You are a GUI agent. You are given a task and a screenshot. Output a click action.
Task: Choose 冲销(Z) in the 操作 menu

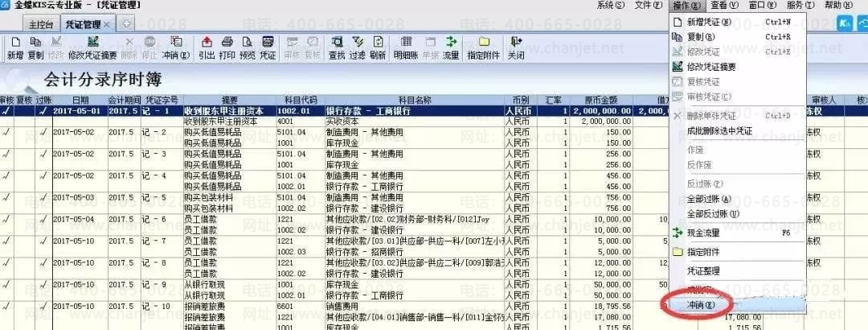pyautogui.click(x=696, y=306)
